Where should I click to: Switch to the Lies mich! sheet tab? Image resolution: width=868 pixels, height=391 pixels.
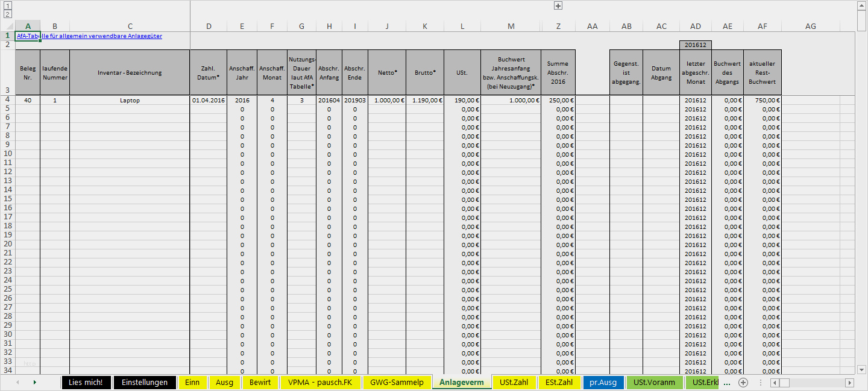pyautogui.click(x=85, y=383)
